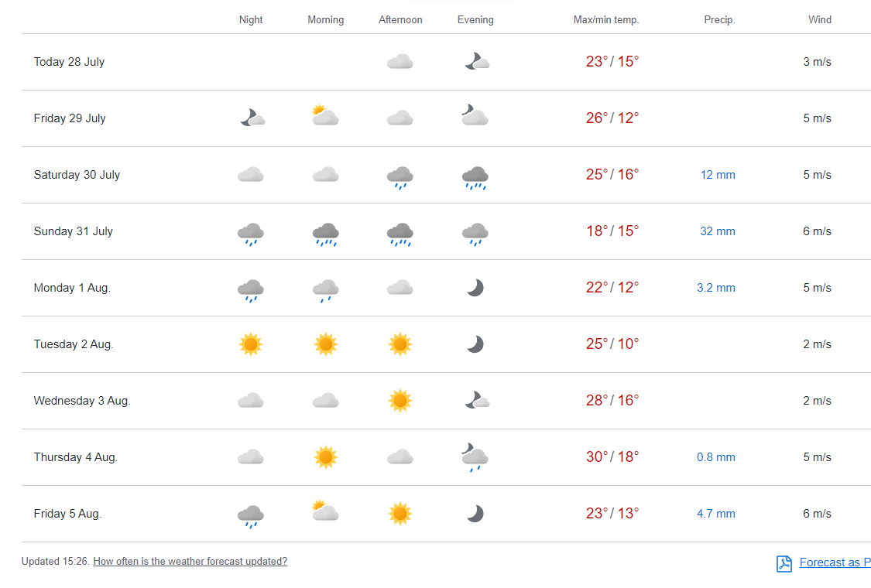Viewport: 871px width, 588px height.
Task: Click Saturday 30 July evening rain icon
Action: click(475, 178)
